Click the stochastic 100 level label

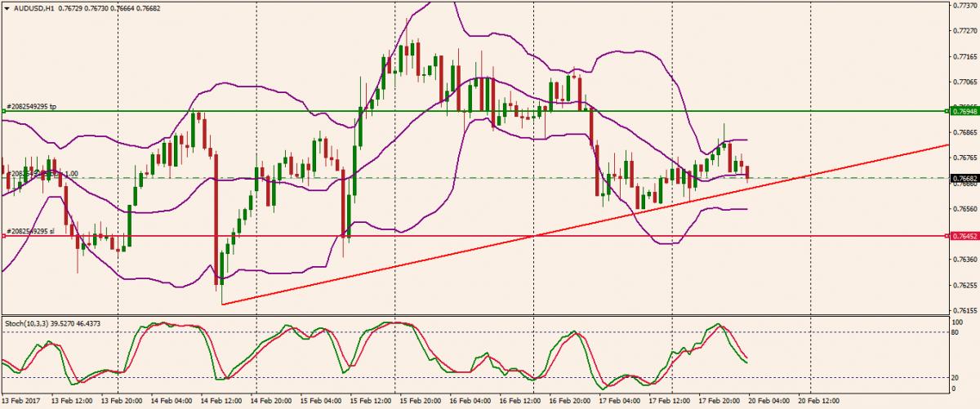[x=957, y=321]
